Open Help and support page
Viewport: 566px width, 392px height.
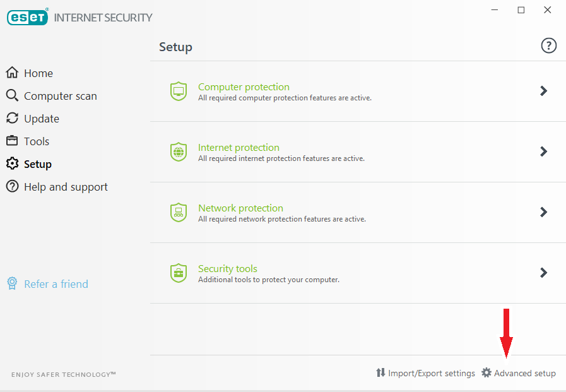click(x=66, y=187)
